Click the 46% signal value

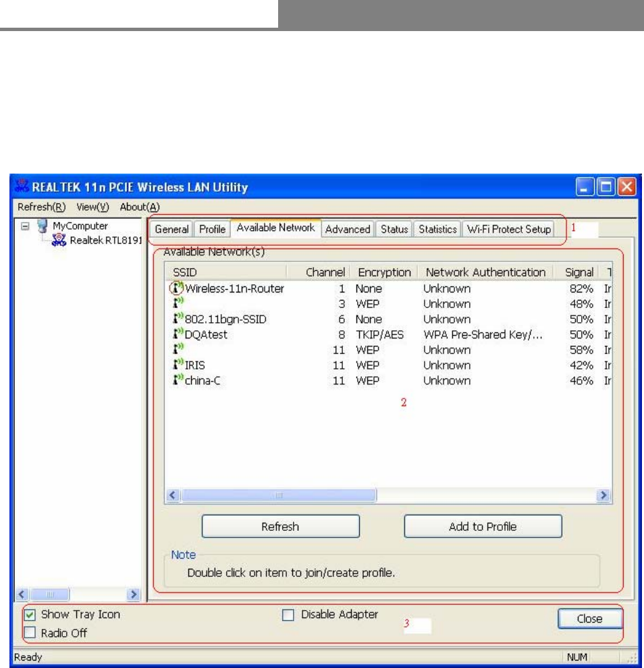coord(581,381)
